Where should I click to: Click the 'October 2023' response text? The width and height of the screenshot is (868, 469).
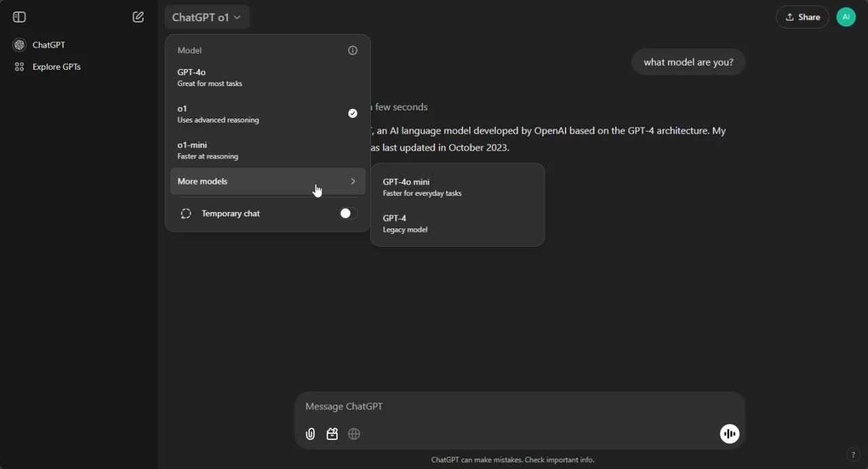pyautogui.click(x=479, y=148)
